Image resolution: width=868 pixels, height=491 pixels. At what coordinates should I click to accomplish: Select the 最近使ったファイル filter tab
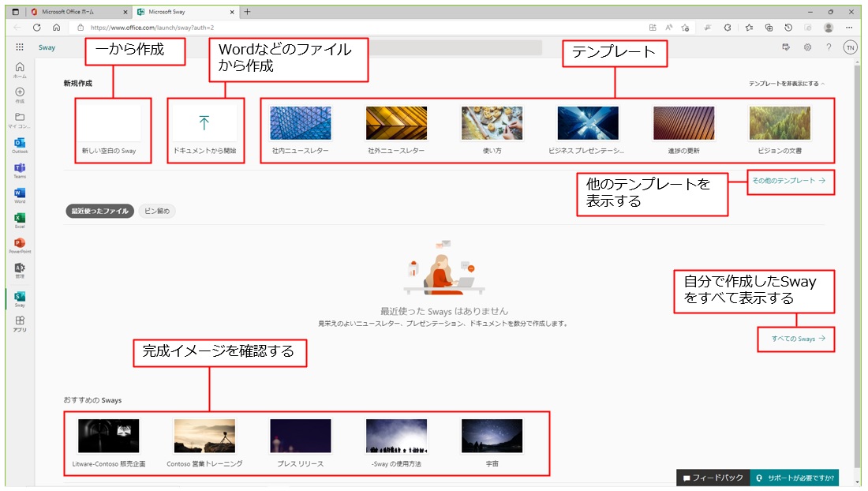pyautogui.click(x=99, y=211)
